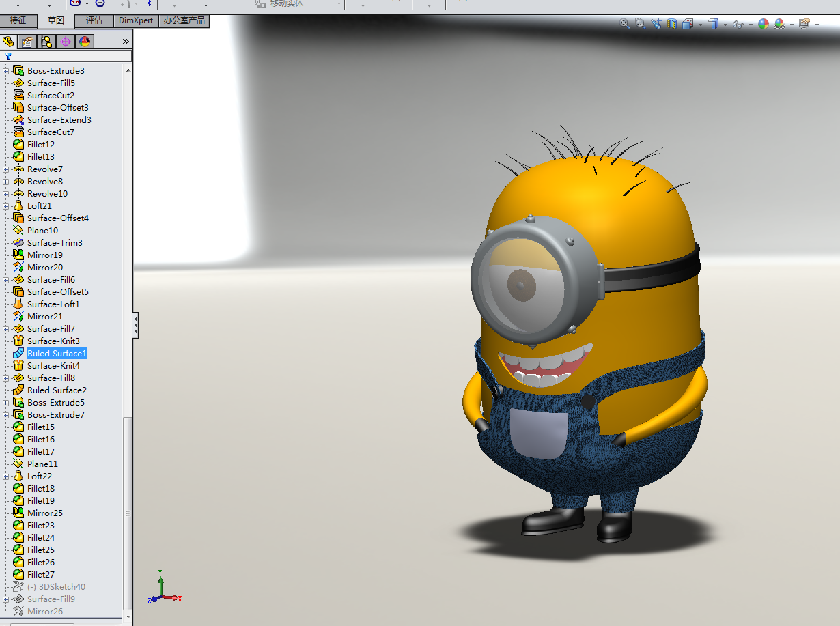
Task: Click the Previous View icon
Action: click(656, 24)
